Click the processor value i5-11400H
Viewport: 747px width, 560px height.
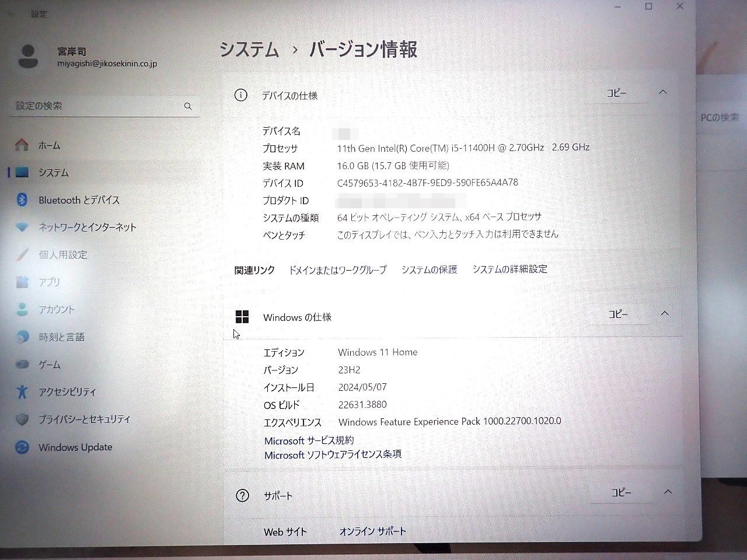[463, 147]
